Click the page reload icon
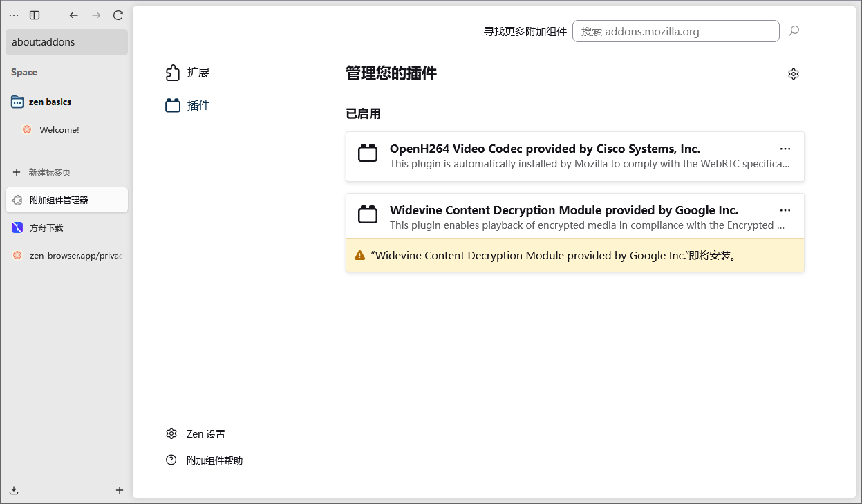The image size is (862, 504). [118, 15]
